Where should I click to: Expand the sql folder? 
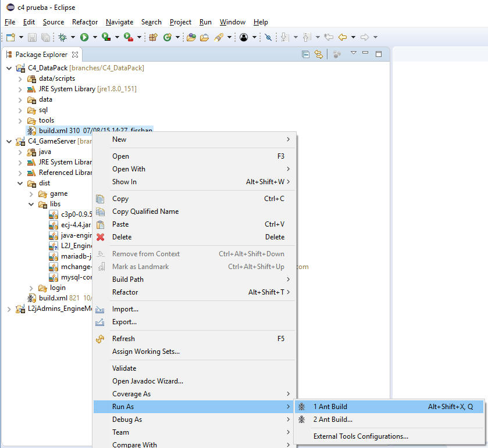coord(20,110)
